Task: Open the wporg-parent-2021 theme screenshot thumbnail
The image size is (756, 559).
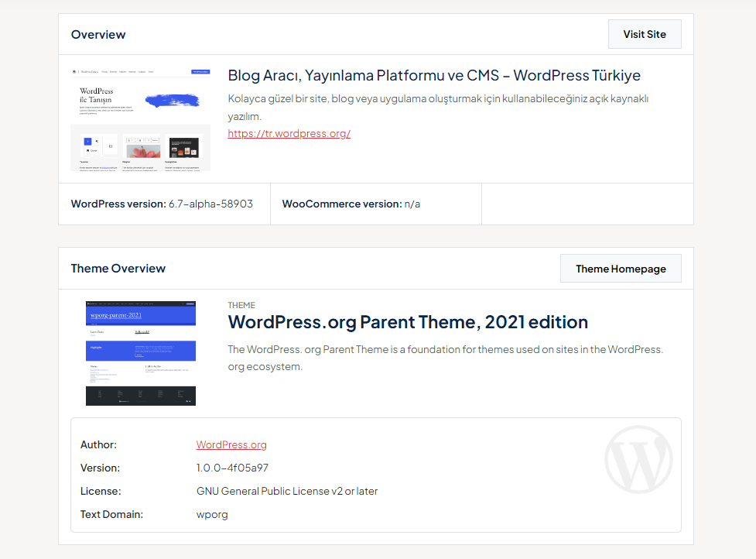Action: 141,354
